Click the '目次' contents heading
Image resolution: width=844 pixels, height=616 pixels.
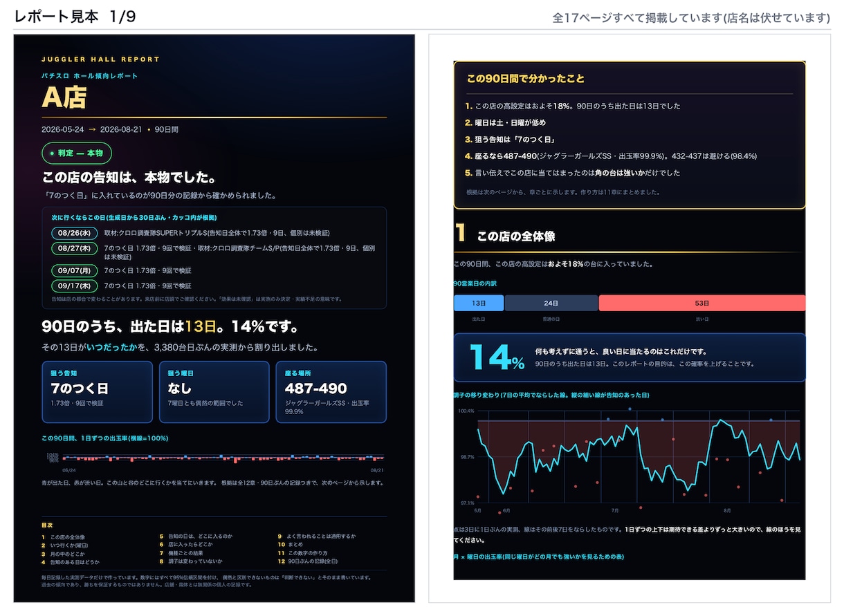(x=47, y=525)
